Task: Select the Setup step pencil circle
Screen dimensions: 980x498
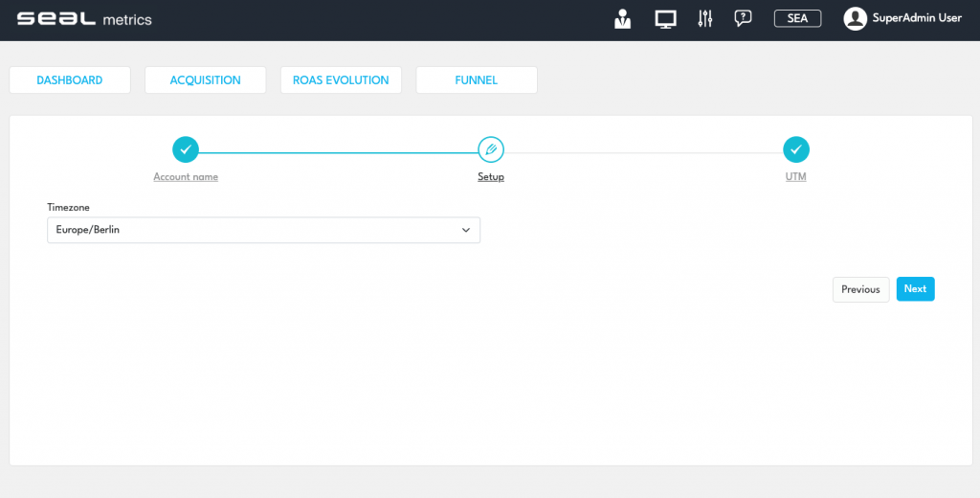Action: pyautogui.click(x=491, y=149)
